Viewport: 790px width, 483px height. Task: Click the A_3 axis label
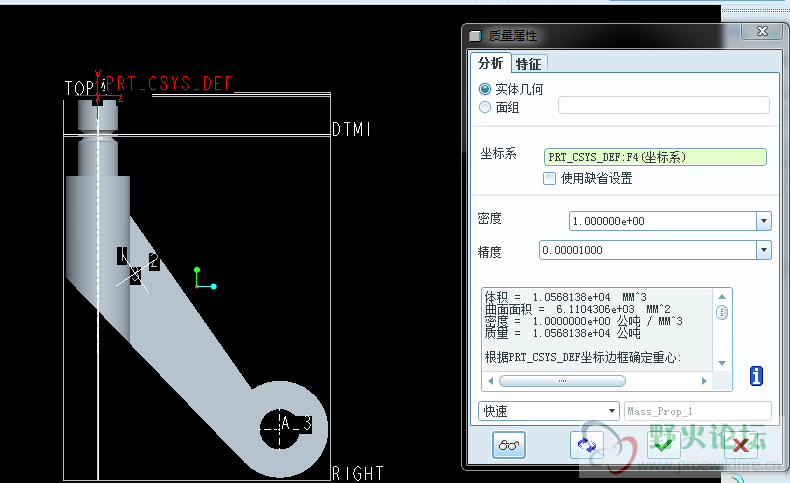[296, 423]
